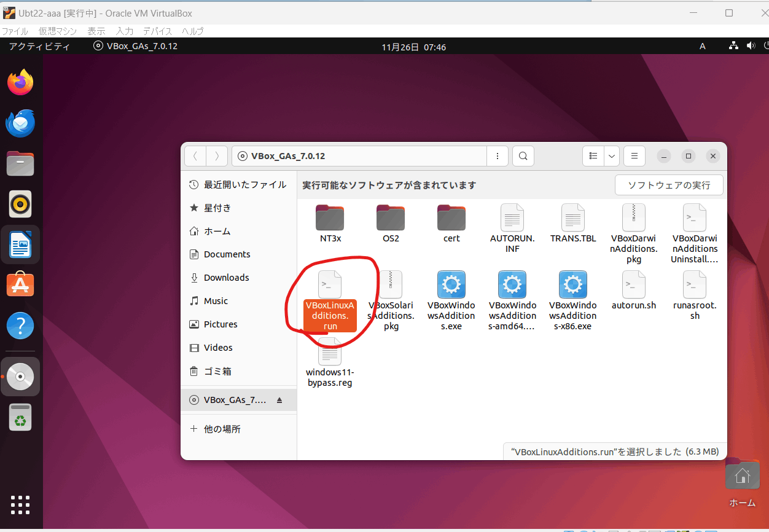Open the search in file manager

523,156
